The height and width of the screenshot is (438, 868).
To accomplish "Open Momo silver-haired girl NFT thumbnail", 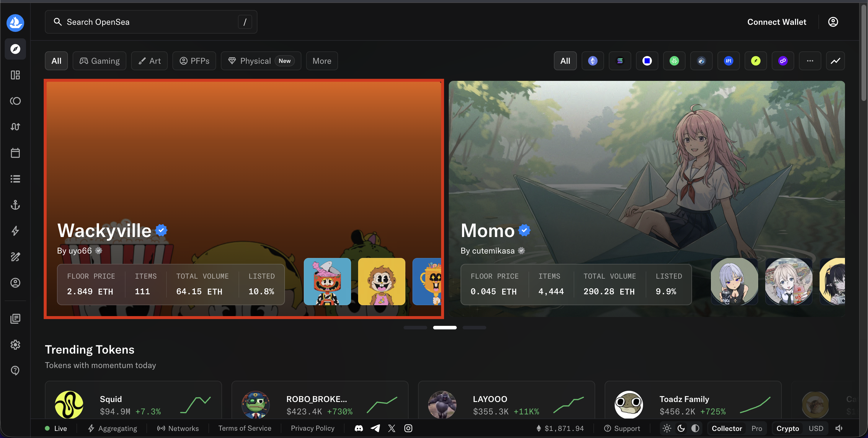I will [734, 282].
